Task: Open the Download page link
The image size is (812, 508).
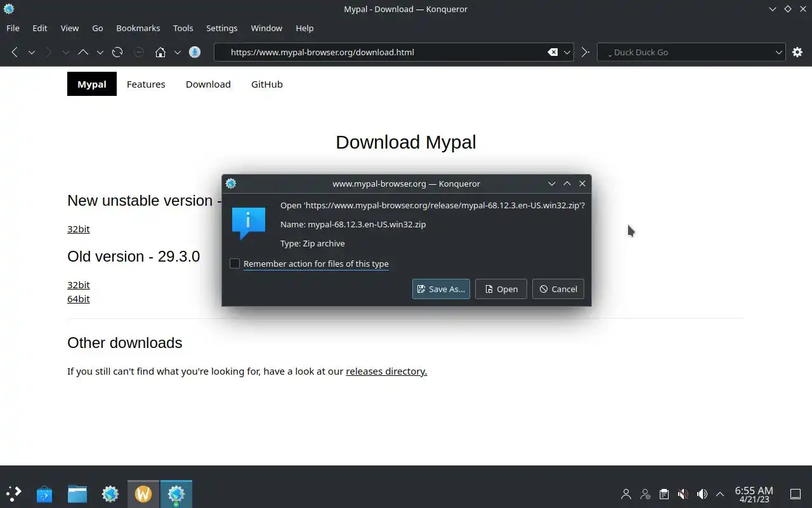Action: 208,84
